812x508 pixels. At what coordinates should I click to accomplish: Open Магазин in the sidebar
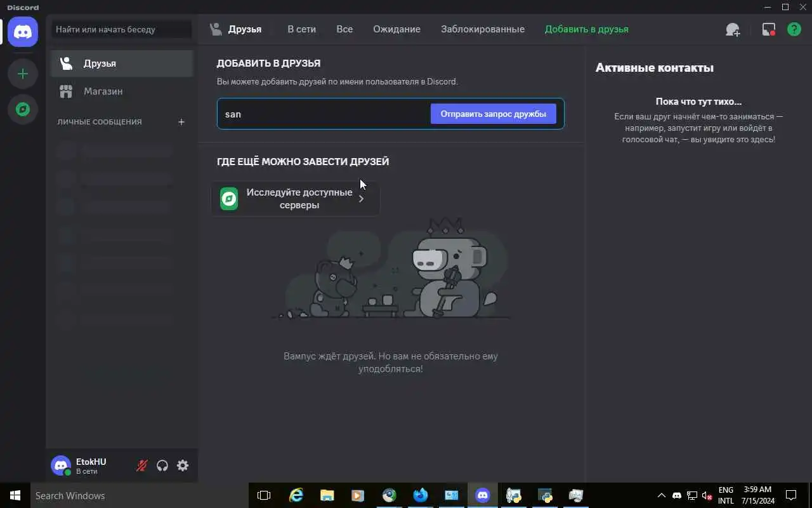(122, 91)
